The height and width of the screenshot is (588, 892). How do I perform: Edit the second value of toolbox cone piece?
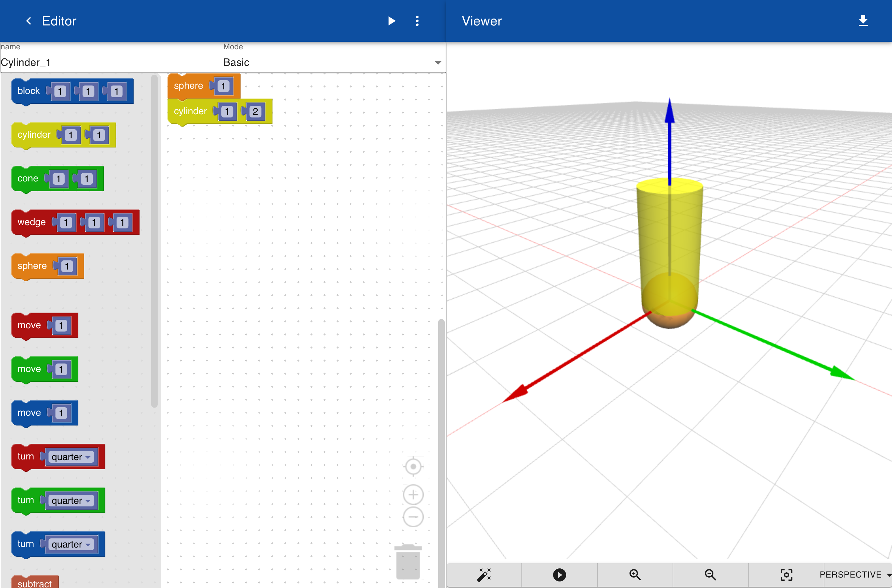pos(87,179)
